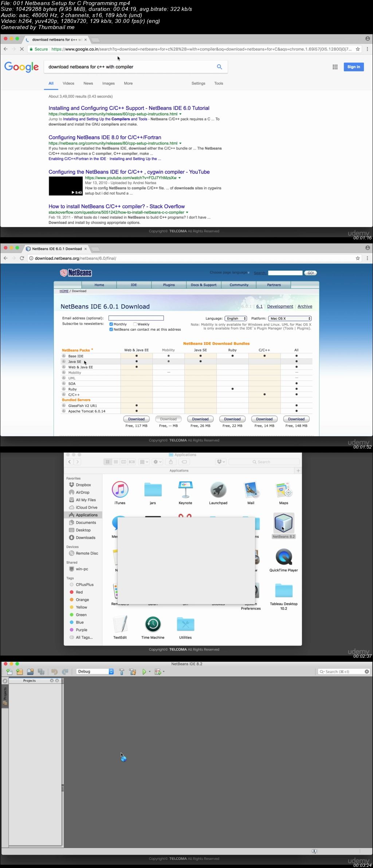Expand the Debug Project arrow dropdown
Viewport: 373px width, 868px height.
coord(164,672)
